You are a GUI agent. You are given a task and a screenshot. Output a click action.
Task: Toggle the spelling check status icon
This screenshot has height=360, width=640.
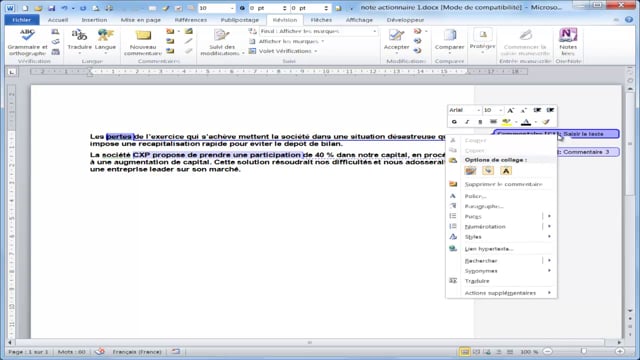pos(100,351)
